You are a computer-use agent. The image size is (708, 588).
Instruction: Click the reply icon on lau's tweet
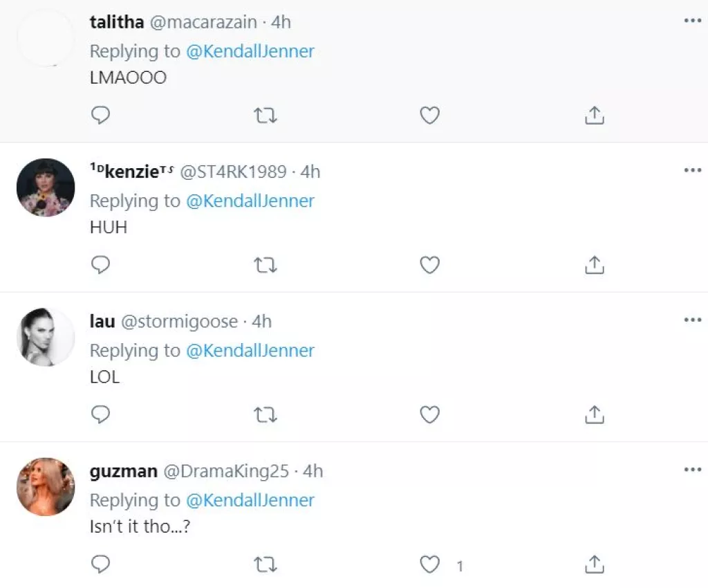[x=101, y=415]
